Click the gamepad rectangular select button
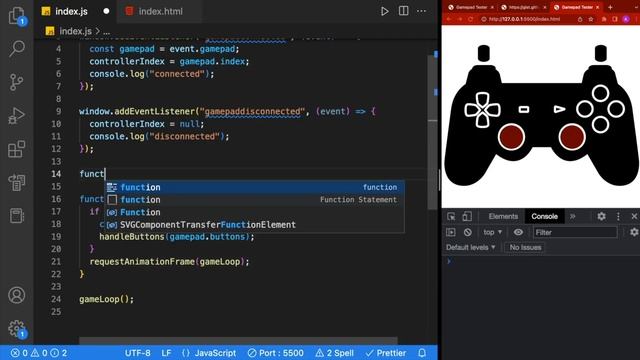The image size is (640, 360). (x=524, y=109)
